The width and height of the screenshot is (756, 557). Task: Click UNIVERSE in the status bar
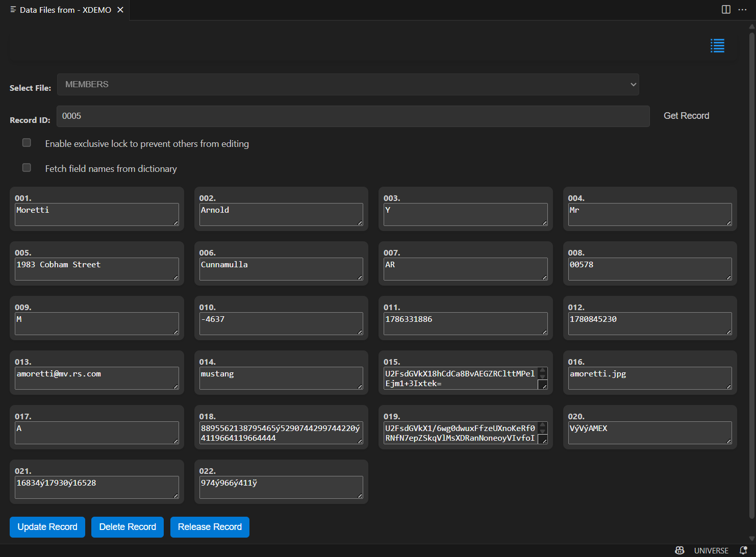point(711,550)
